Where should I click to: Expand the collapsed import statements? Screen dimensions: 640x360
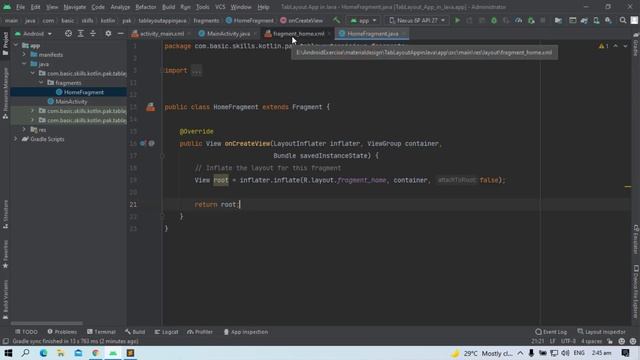[x=196, y=70]
